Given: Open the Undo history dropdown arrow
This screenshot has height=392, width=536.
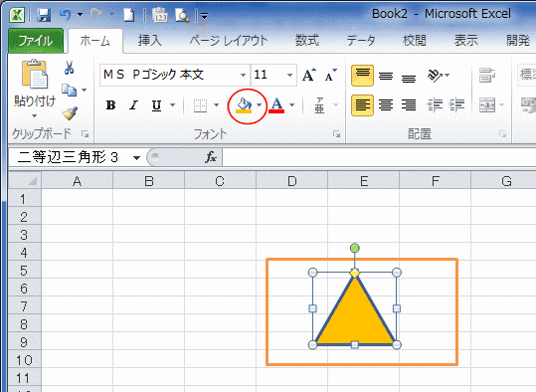Looking at the screenshot, I should pyautogui.click(x=80, y=15).
